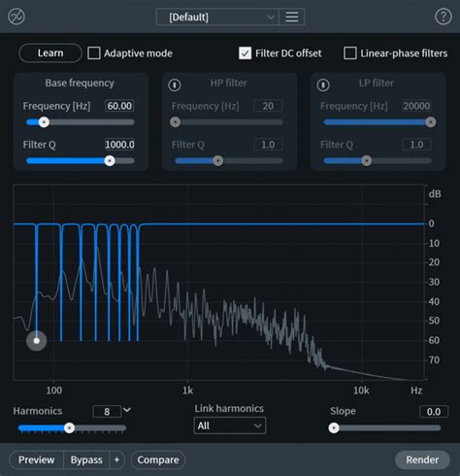Toggle Bypass
460x476 pixels.
[86, 459]
